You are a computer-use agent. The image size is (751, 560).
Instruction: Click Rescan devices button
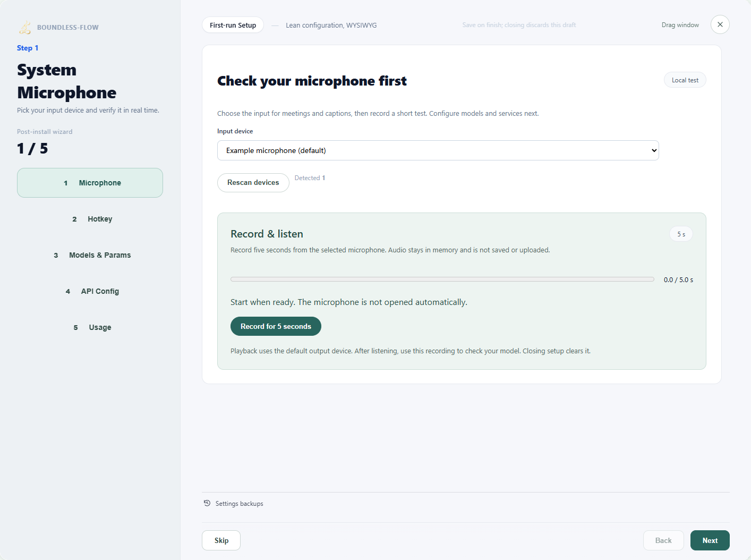click(x=253, y=182)
